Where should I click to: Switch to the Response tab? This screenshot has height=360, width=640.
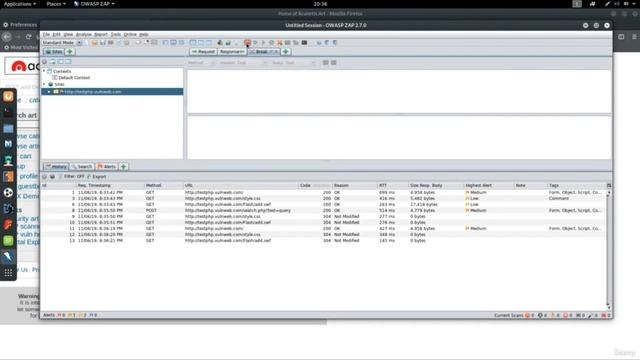pos(232,52)
